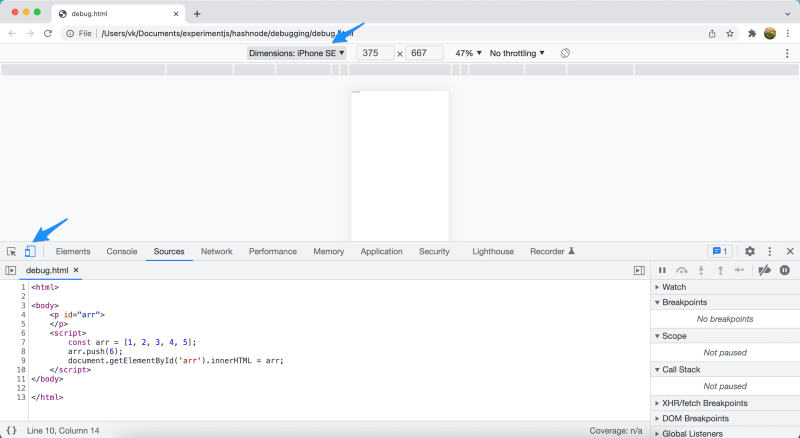Screen dimensions: 800x438
Task: Step over the next function call
Action: point(682,271)
